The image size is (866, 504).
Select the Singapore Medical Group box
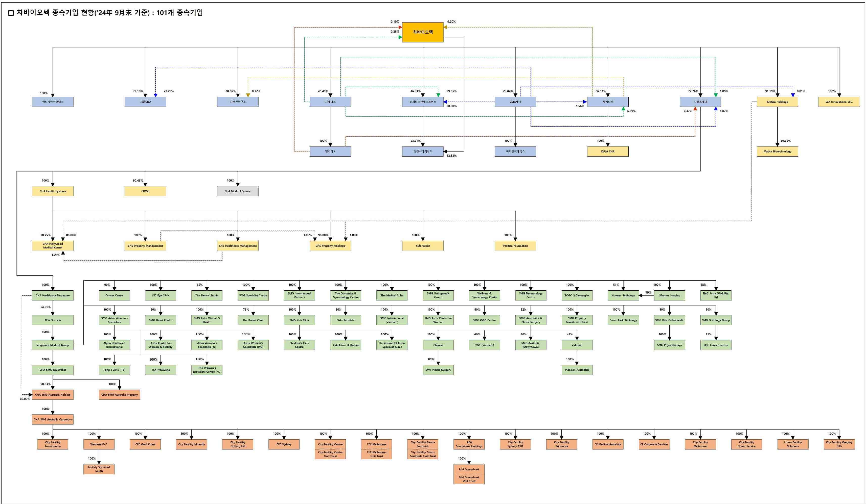tap(53, 345)
